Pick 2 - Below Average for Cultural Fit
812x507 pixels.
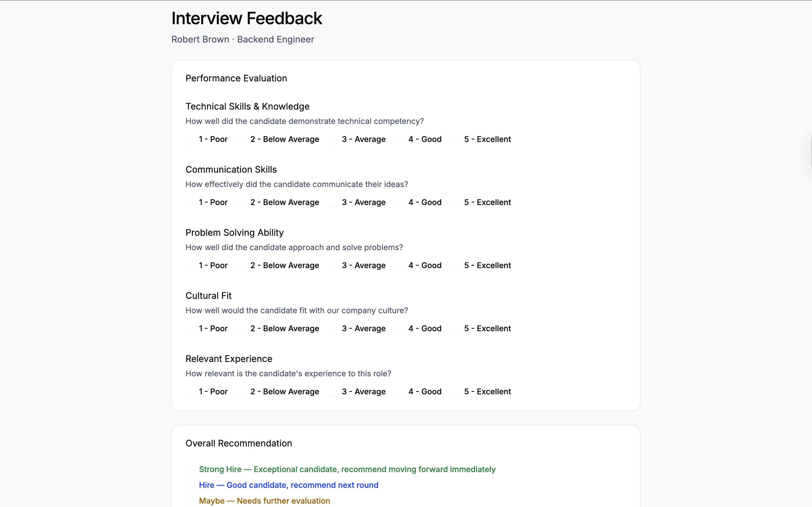(x=242, y=329)
